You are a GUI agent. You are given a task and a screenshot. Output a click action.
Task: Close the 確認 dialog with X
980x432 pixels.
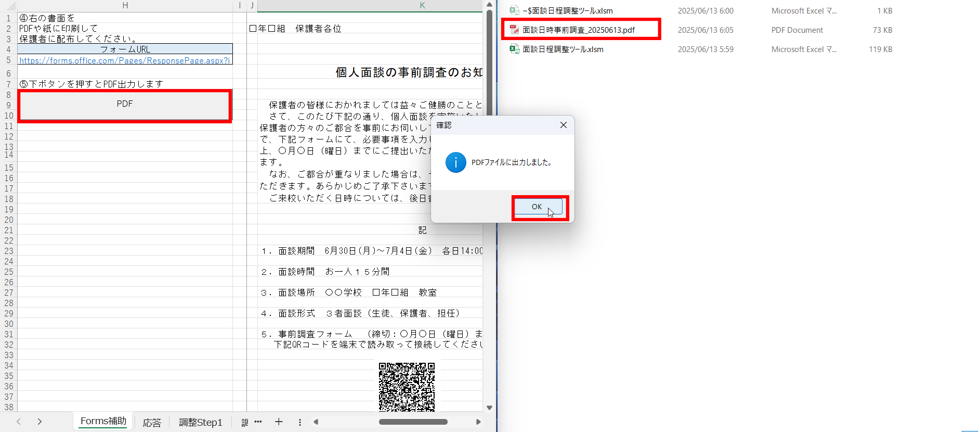pyautogui.click(x=563, y=125)
